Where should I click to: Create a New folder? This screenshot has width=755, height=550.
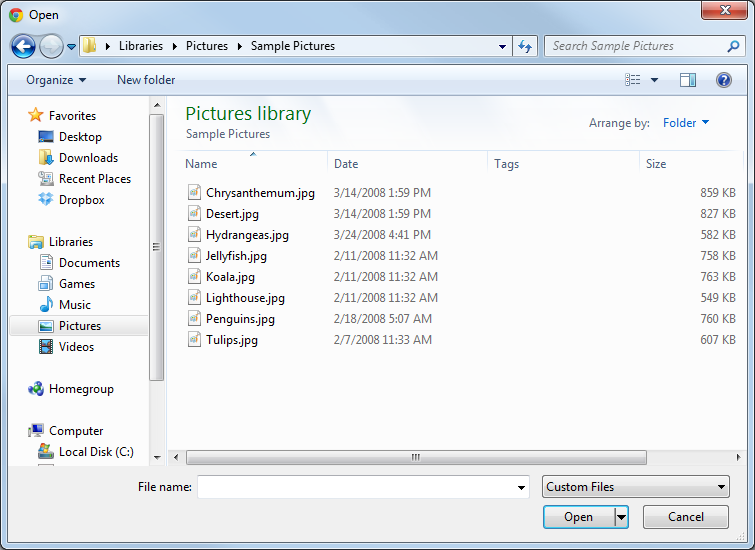(146, 80)
